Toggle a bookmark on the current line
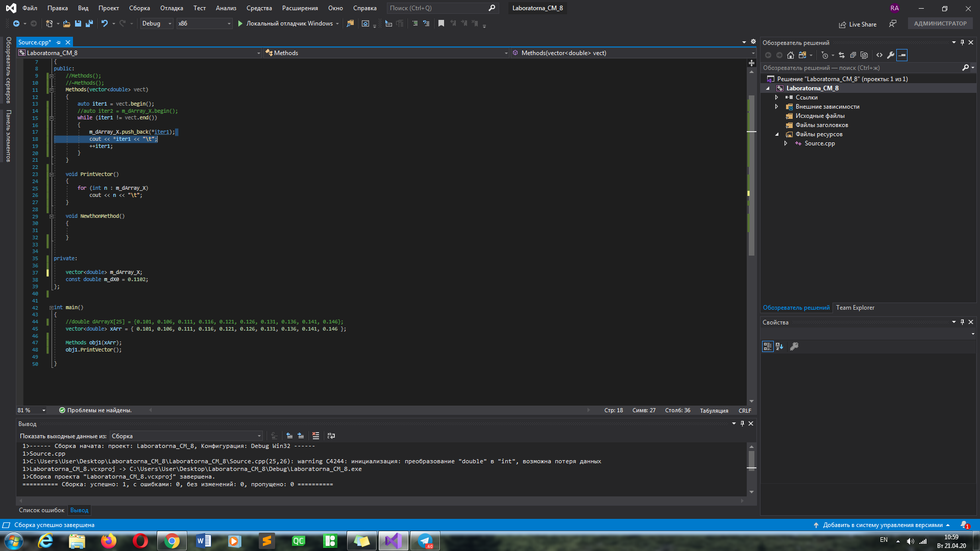Image resolution: width=980 pixels, height=551 pixels. (x=442, y=23)
